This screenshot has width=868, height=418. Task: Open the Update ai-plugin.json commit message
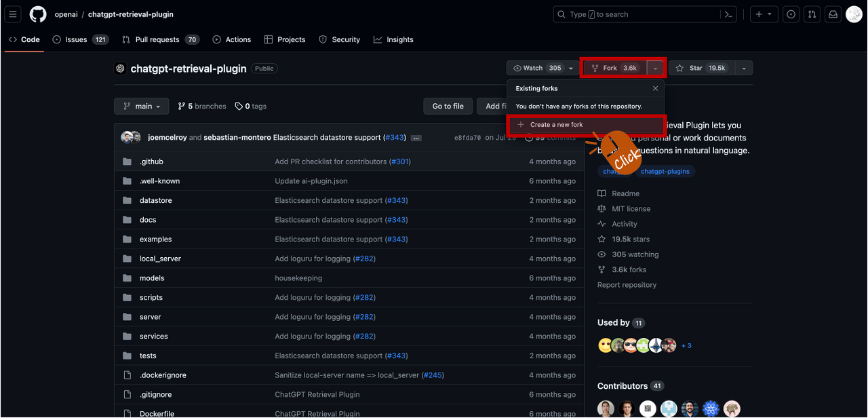(x=311, y=181)
